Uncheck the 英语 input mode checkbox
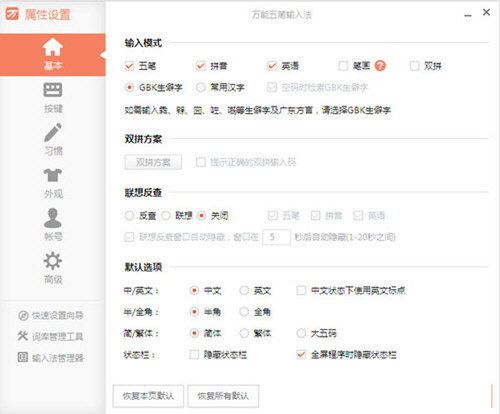The image size is (500, 414). [x=272, y=66]
